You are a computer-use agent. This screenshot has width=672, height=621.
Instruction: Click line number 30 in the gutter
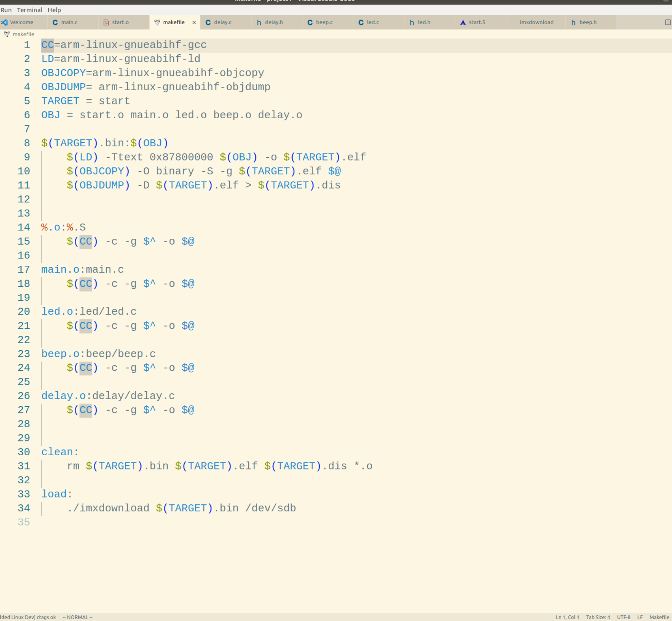[x=24, y=452]
